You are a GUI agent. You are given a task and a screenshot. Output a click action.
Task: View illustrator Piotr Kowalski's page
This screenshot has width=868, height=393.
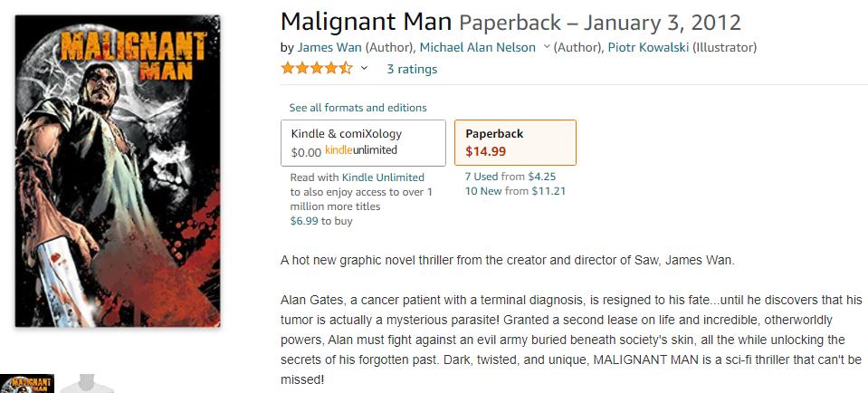click(x=648, y=47)
